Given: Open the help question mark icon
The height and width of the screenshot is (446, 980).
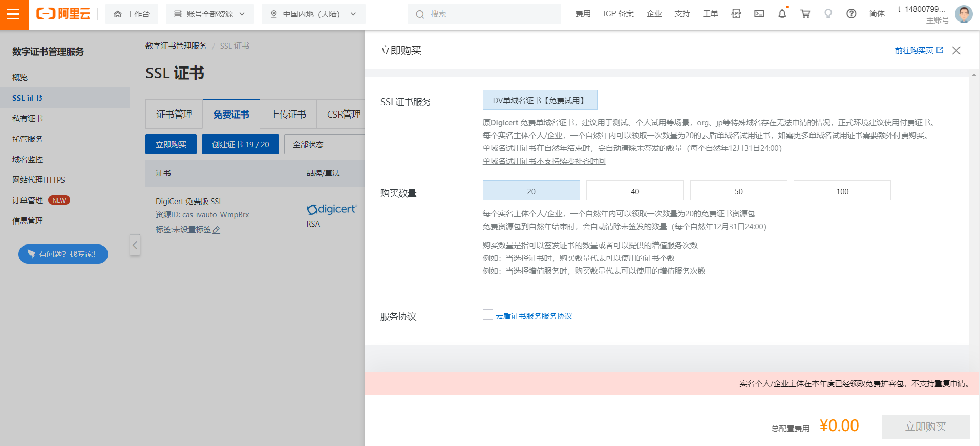Looking at the screenshot, I should point(851,14).
